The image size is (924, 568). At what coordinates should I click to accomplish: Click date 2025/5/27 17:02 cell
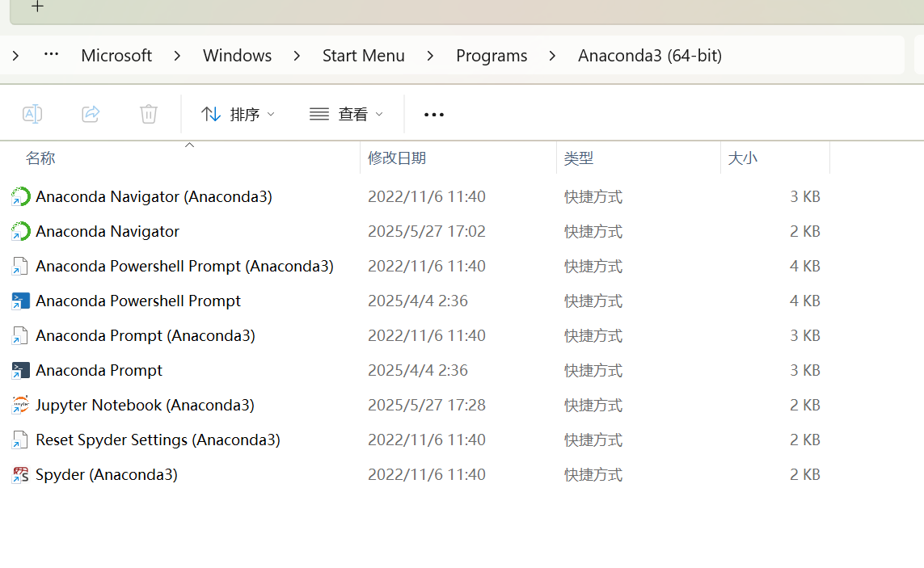pyautogui.click(x=427, y=231)
